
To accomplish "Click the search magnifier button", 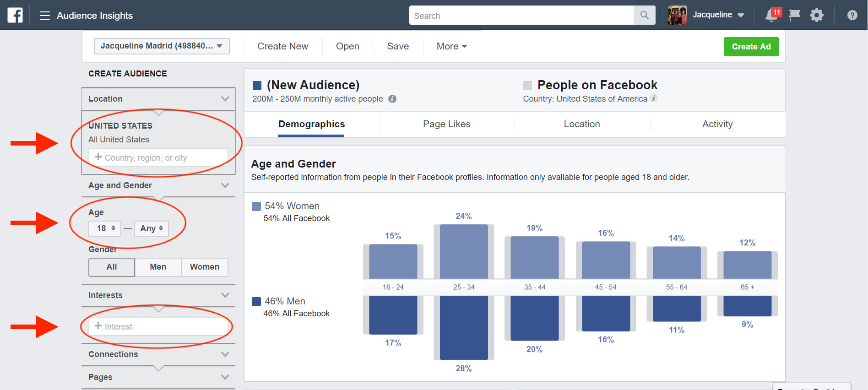I will point(644,15).
